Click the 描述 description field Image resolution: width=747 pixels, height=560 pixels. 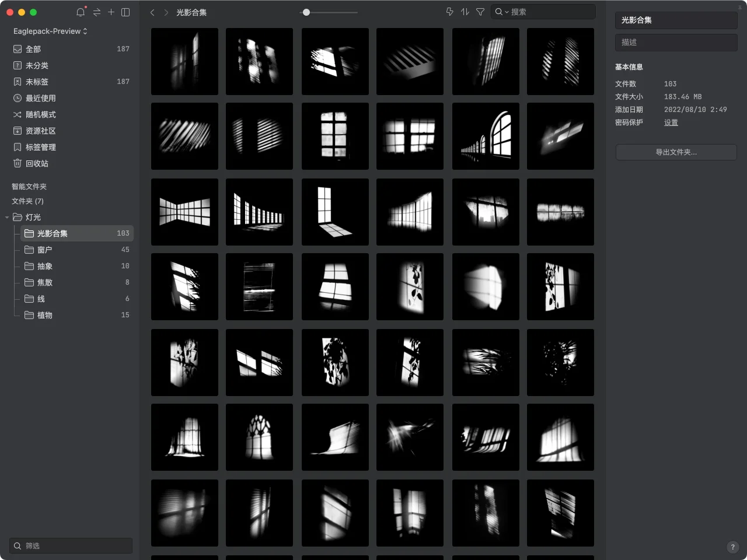676,43
